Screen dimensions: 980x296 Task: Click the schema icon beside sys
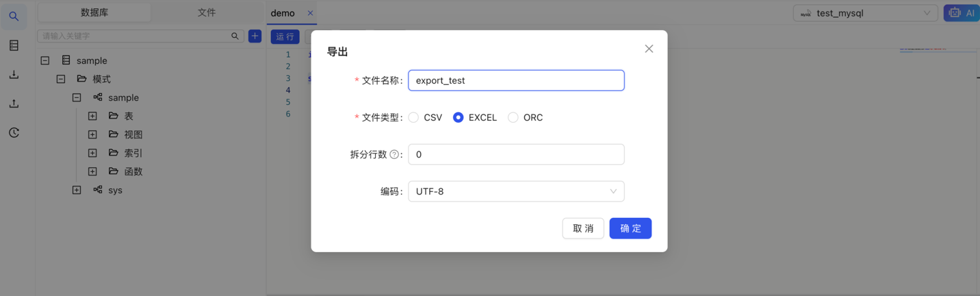click(x=97, y=190)
